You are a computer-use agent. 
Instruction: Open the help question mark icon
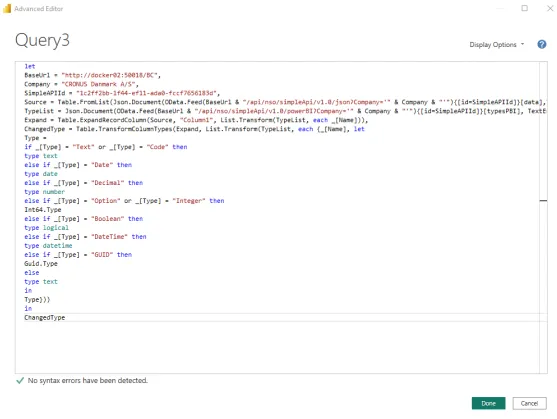click(541, 44)
